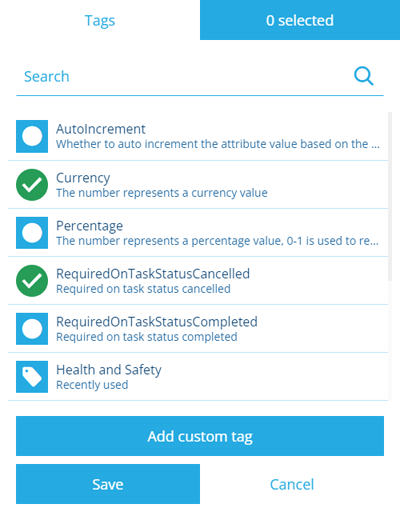Focus the Search input field
This screenshot has width=400, height=520.
183,77
